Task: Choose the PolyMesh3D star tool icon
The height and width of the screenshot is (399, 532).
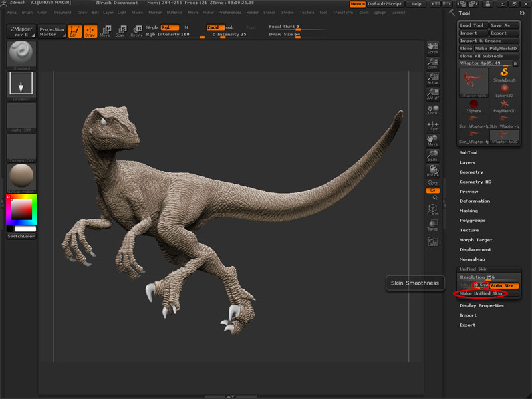Action: [x=504, y=105]
